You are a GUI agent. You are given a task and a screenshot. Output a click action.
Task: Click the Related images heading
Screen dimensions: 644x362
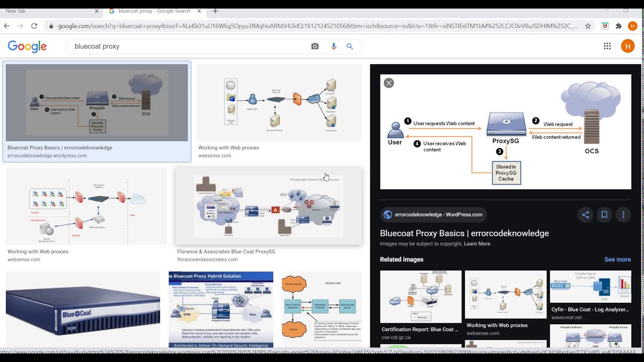coord(401,259)
